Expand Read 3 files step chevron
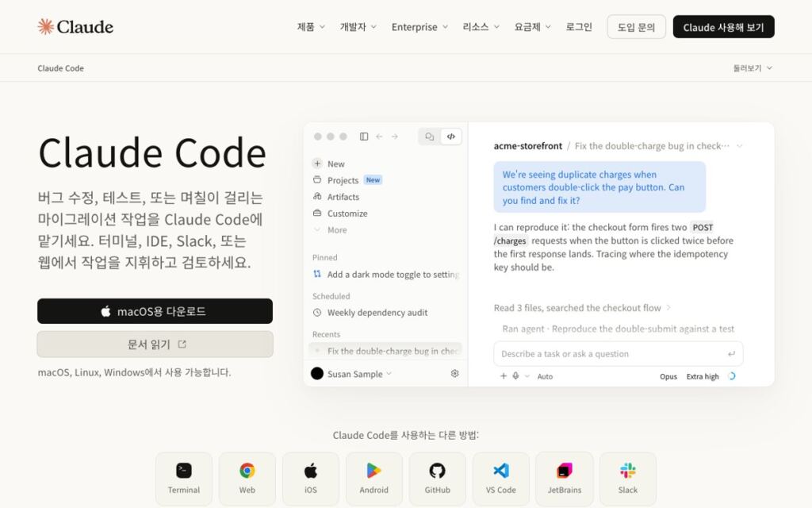This screenshot has height=508, width=812. 668,307
